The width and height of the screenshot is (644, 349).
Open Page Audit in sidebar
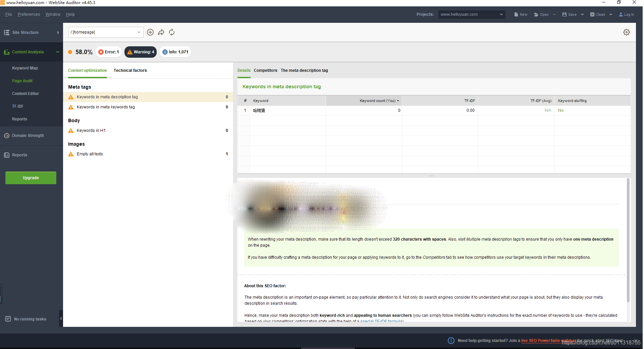point(22,81)
